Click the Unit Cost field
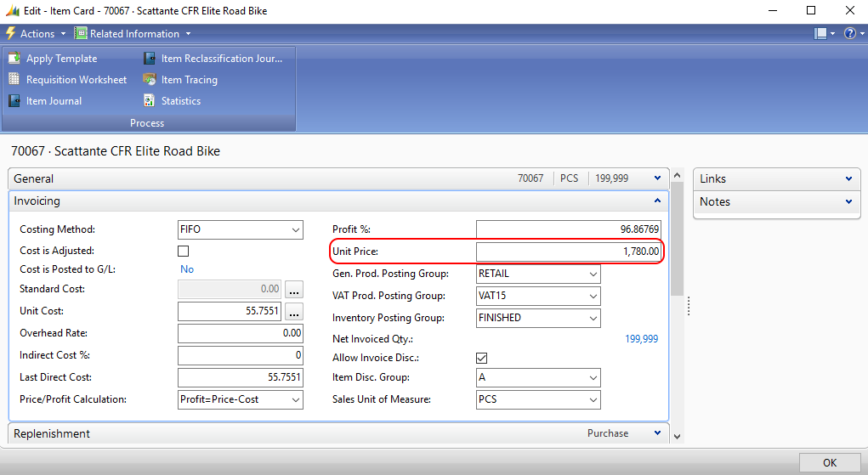This screenshot has height=475, width=868. tap(230, 311)
